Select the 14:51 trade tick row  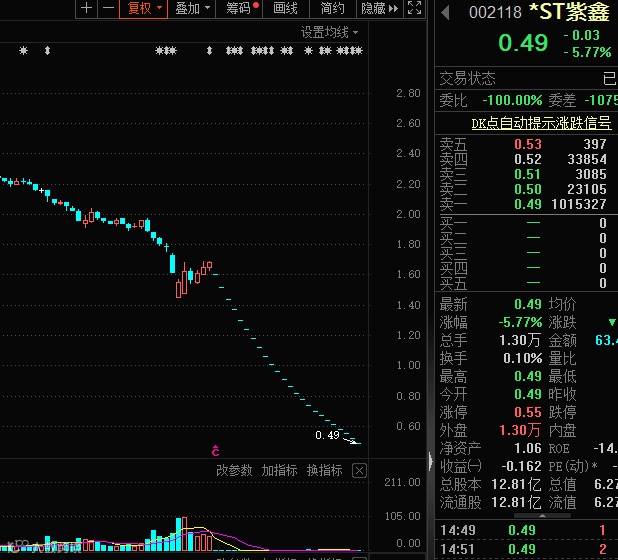click(527, 549)
